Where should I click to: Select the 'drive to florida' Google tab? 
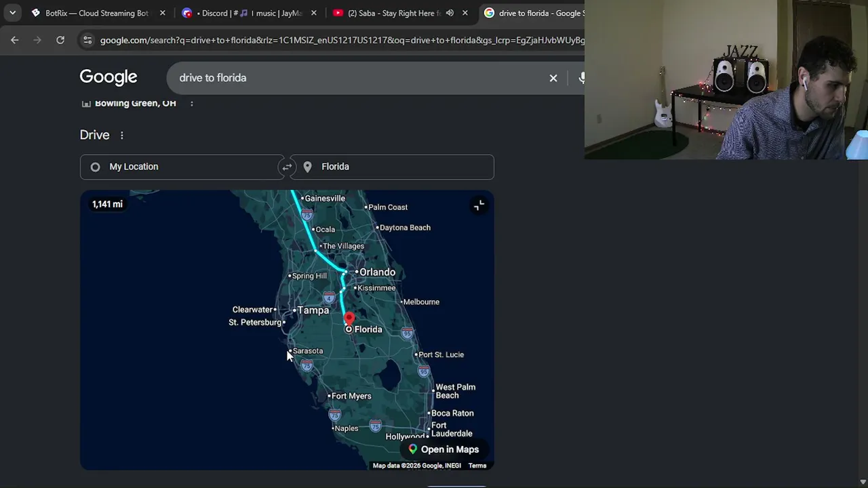tap(532, 13)
